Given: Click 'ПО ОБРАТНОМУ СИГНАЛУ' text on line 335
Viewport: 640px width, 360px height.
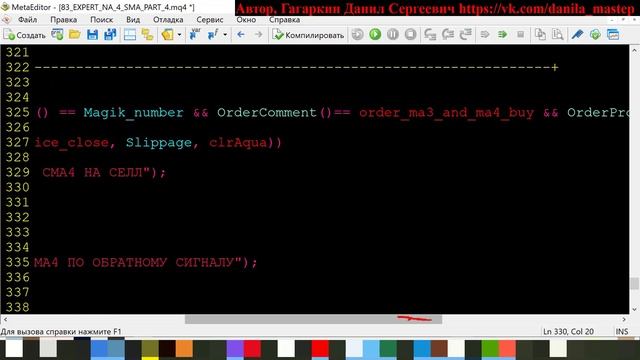Looking at the screenshot, I should pyautogui.click(x=151, y=262).
